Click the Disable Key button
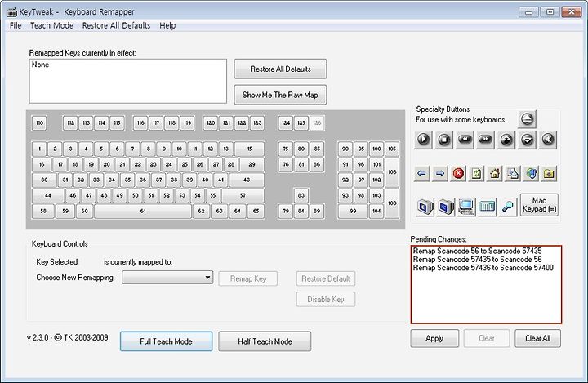Viewport: 588px width, 383px height. tap(326, 300)
